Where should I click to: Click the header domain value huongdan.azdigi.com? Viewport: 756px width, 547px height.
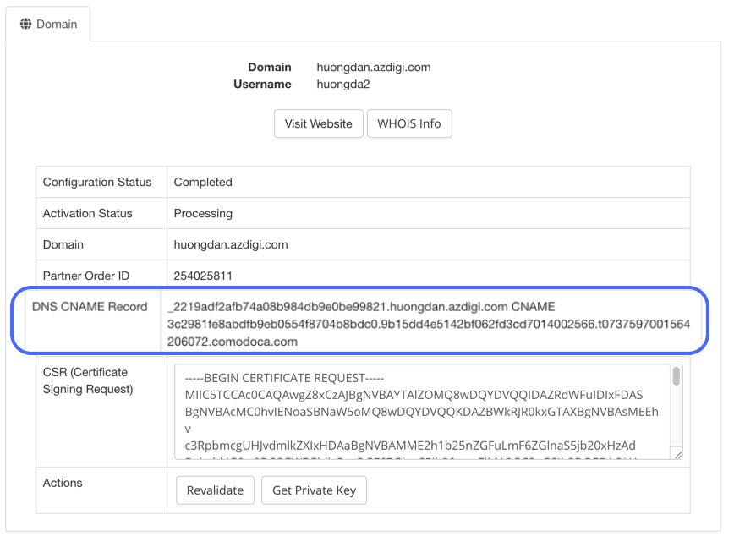click(374, 68)
